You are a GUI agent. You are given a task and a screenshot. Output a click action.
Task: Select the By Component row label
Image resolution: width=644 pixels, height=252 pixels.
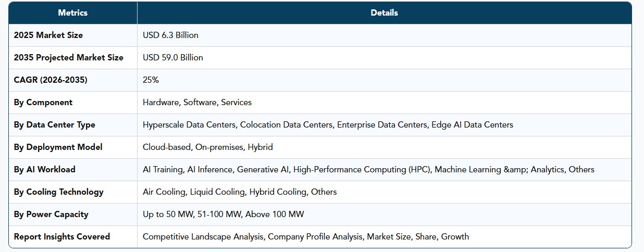43,103
